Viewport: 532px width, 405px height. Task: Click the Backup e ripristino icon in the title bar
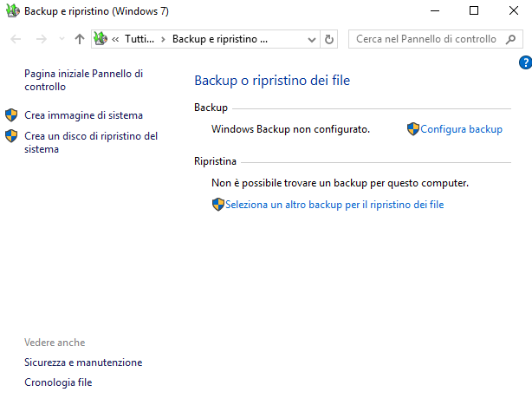(x=11, y=11)
